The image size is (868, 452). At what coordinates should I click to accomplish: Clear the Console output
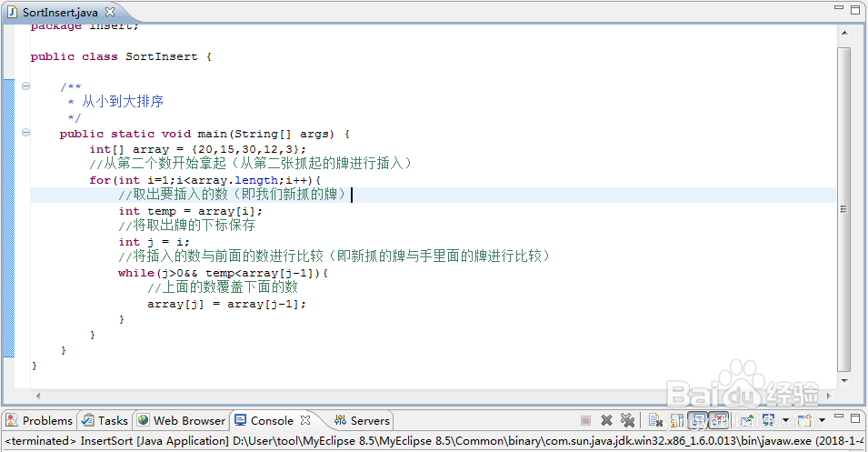655,420
